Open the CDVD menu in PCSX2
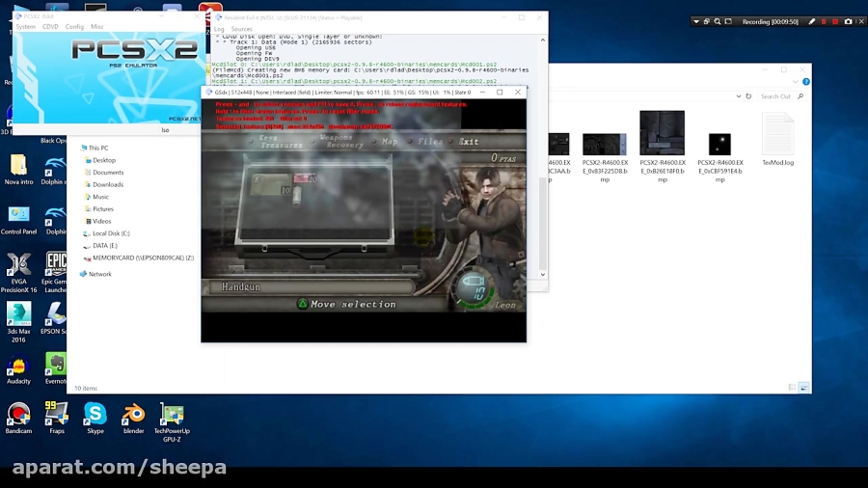Screen dimensions: 868x488 (x=50, y=27)
